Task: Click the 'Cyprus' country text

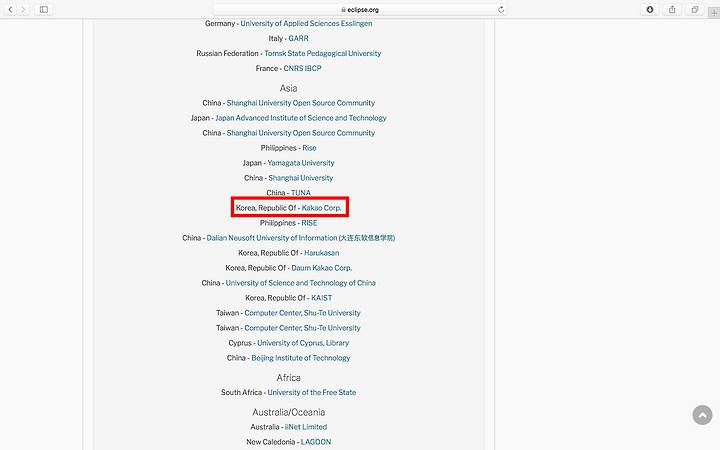Action: [240, 343]
